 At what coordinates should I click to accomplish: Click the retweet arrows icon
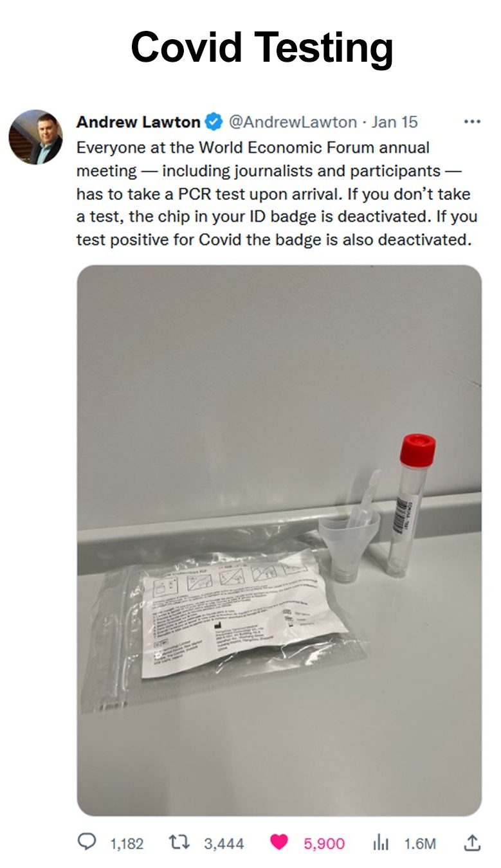click(179, 842)
